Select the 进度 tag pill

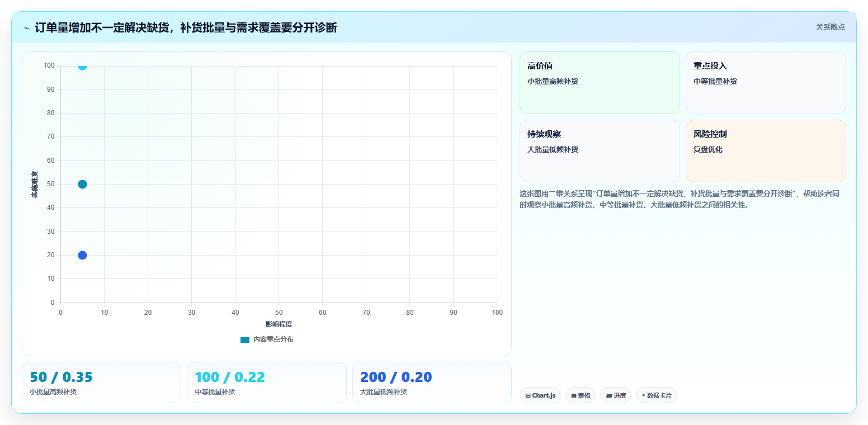coord(616,395)
